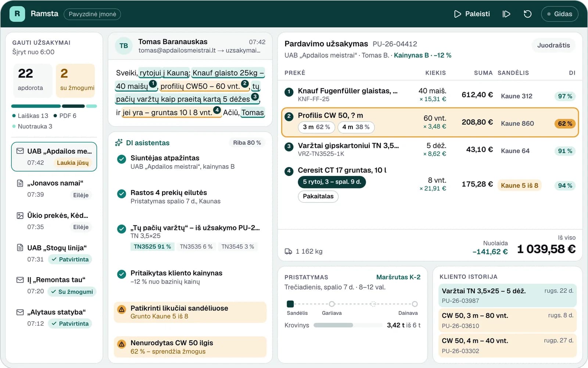
Task: Click the DI asistentas sparkle icon
Action: pyautogui.click(x=119, y=143)
